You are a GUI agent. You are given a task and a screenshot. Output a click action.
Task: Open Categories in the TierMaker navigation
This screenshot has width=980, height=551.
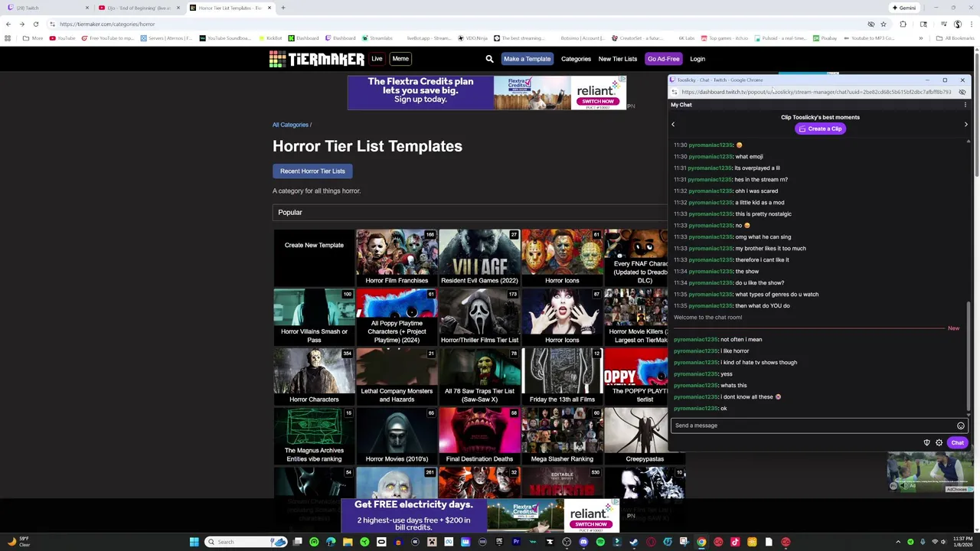coord(576,59)
